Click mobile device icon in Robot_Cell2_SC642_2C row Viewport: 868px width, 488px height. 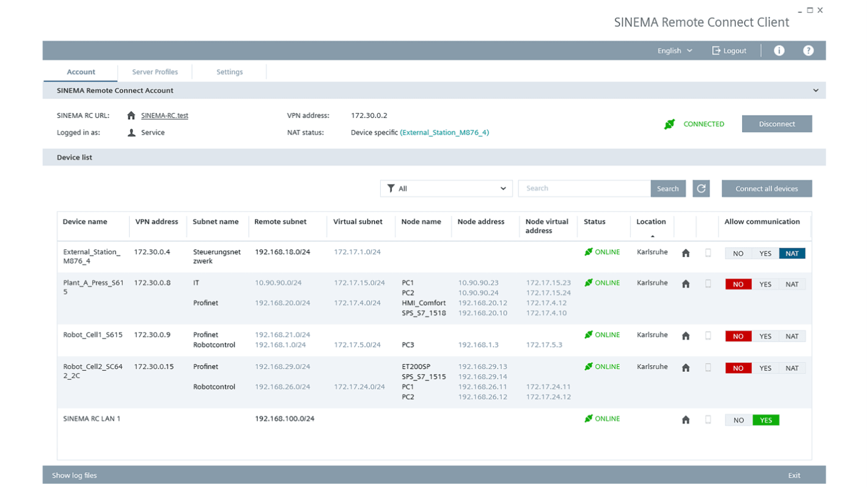point(708,367)
